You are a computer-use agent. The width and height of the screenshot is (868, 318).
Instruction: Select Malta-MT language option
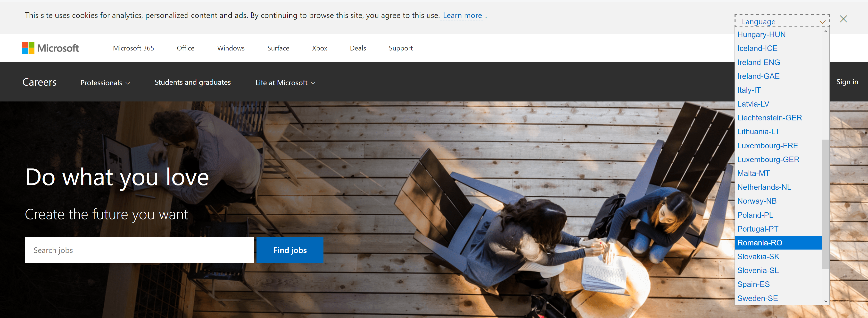click(778, 173)
